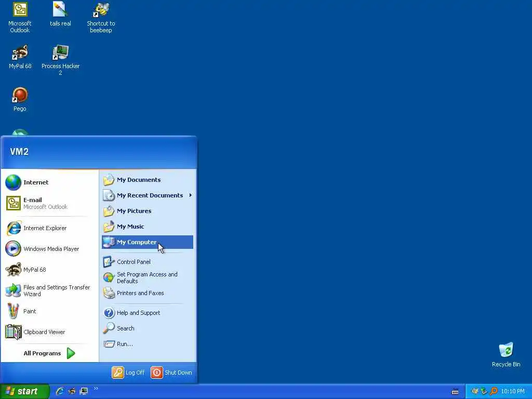Open the Run... dialog
The width and height of the screenshot is (532, 399).
(x=148, y=344)
